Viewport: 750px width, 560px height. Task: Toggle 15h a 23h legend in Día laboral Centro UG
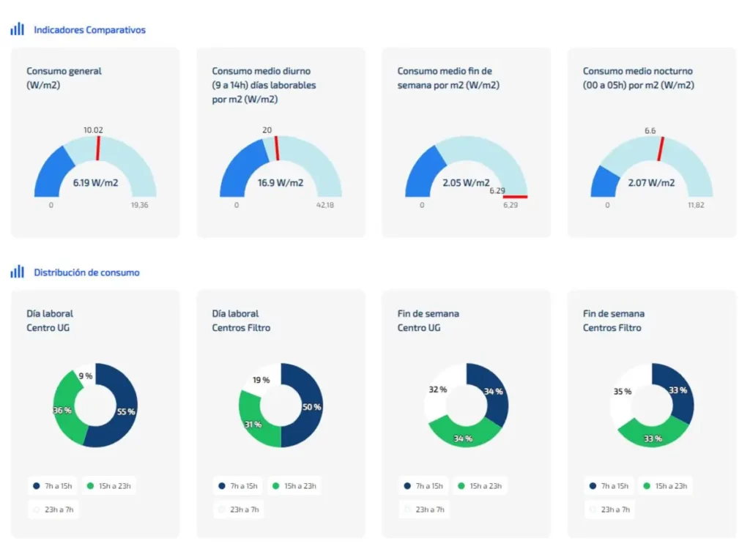(x=108, y=486)
